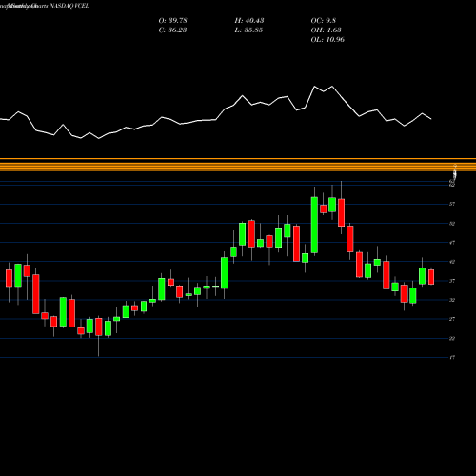Select the close value C: 36.23
Screen dimensions: 476x476
(172, 30)
